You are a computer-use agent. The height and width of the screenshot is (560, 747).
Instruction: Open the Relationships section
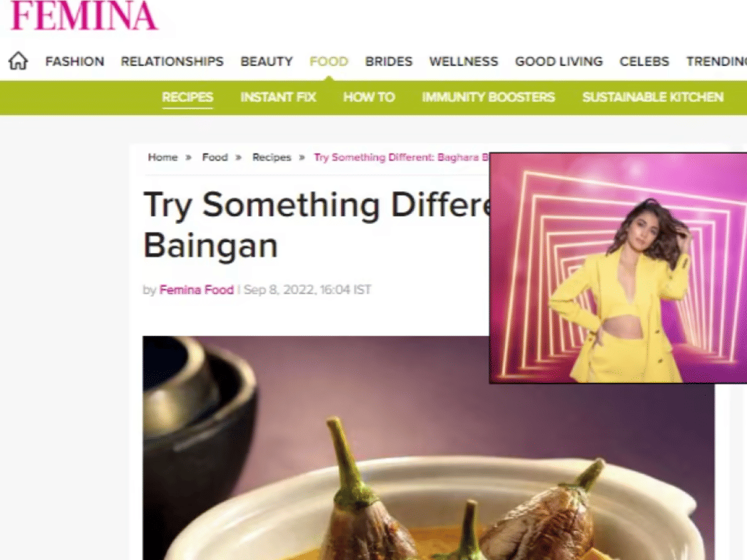[x=172, y=61]
